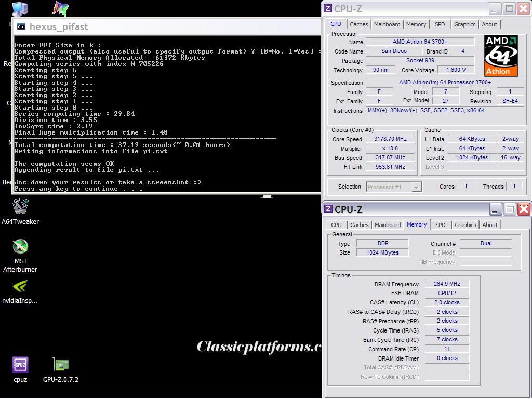Click the CAS# Latency value 2.0 clocks
This screenshot has height=399, width=532.
(x=447, y=302)
